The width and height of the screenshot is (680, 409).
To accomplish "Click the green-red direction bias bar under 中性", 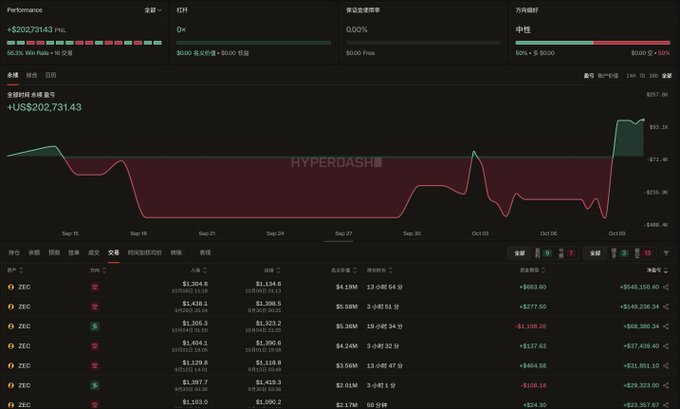I will tap(593, 43).
